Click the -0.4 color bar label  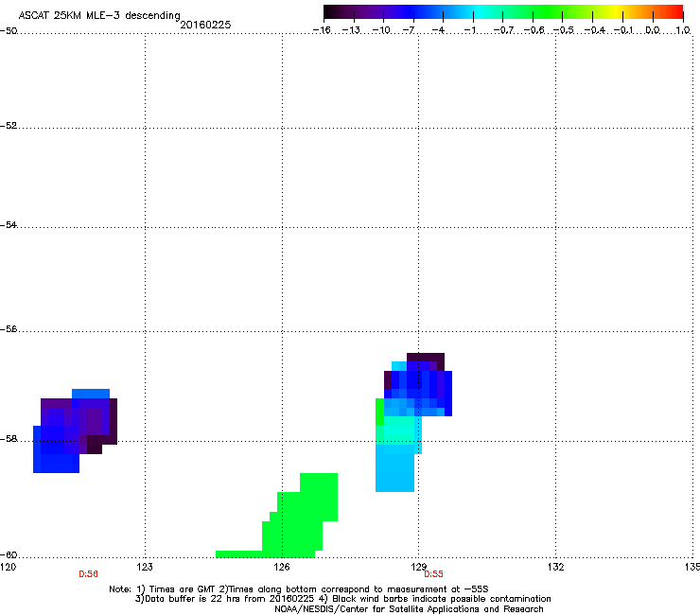pos(595,30)
